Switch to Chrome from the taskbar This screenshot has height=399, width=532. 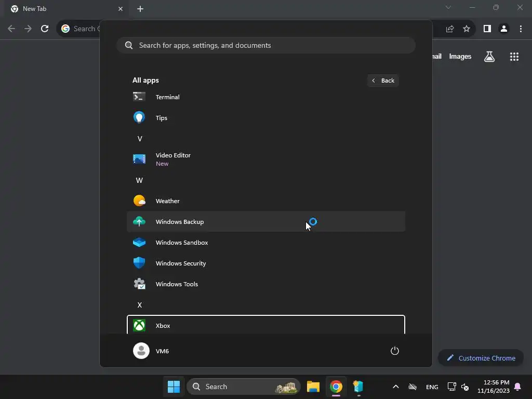pyautogui.click(x=336, y=387)
